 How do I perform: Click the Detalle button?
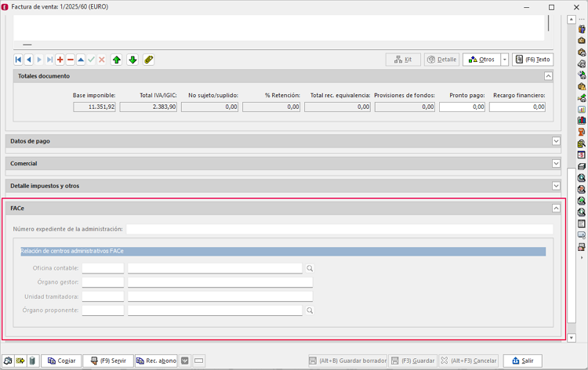pyautogui.click(x=441, y=60)
